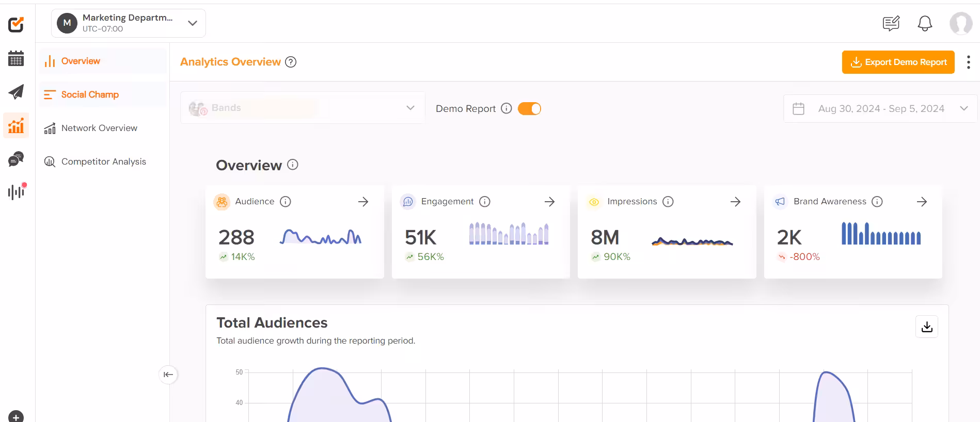This screenshot has height=422, width=980.
Task: Open the notifications bell
Action: (x=925, y=23)
